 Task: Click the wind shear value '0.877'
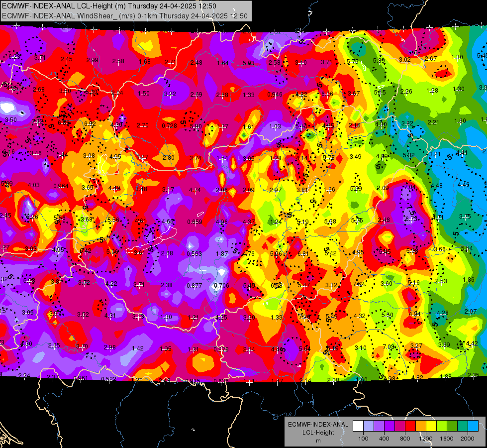point(195,285)
